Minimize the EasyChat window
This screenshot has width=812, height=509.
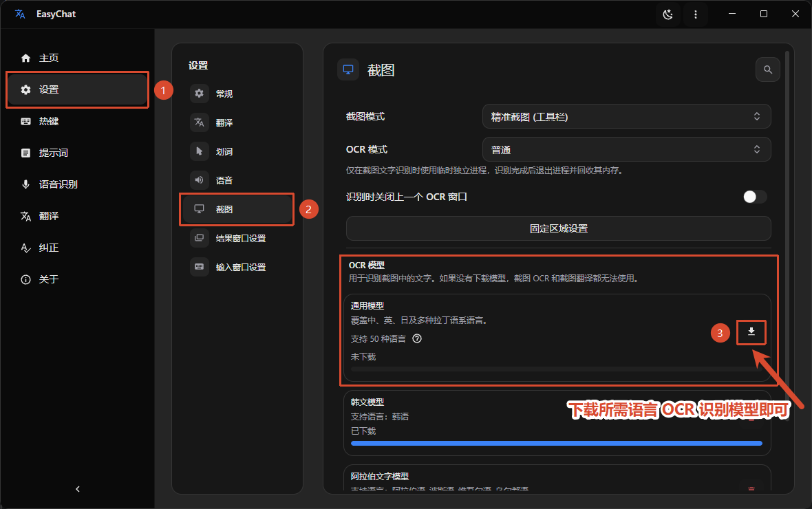click(731, 14)
